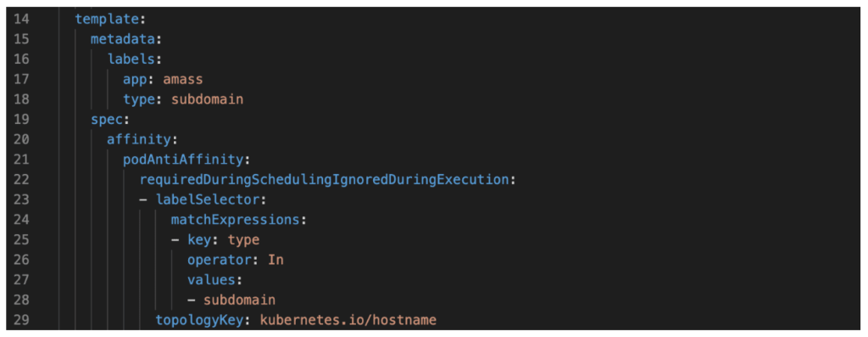Click the 'labels' key on line 16
The height and width of the screenshot is (337, 868).
pos(131,59)
